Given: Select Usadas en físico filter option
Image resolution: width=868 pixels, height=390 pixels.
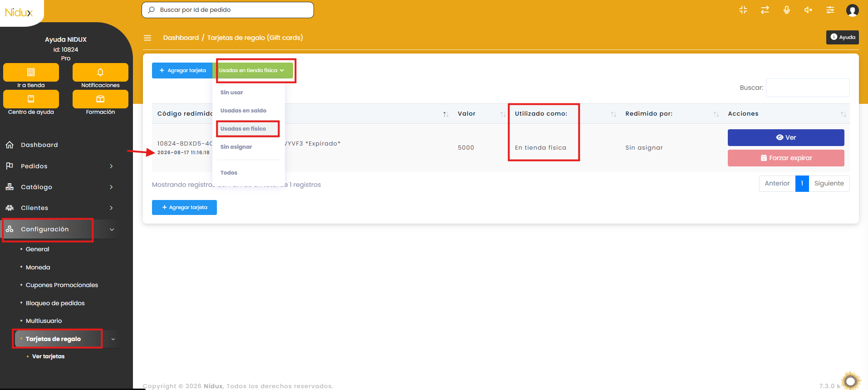Looking at the screenshot, I should pyautogui.click(x=243, y=129).
